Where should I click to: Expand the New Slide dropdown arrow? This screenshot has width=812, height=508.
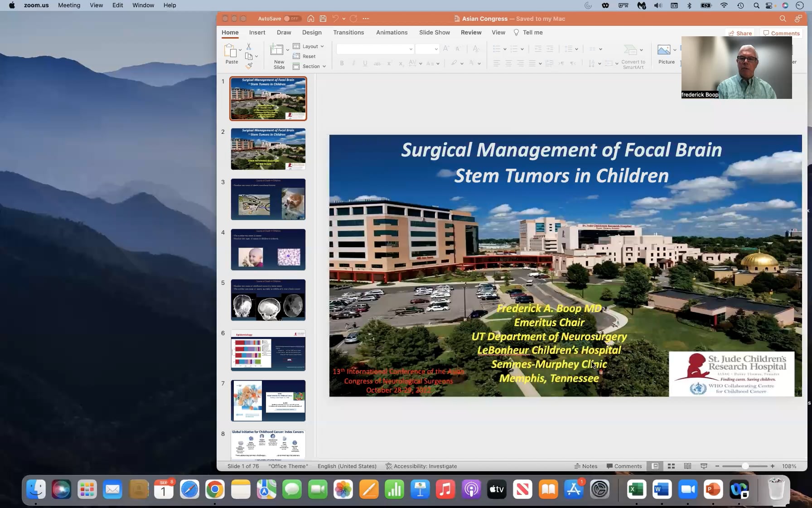click(287, 50)
